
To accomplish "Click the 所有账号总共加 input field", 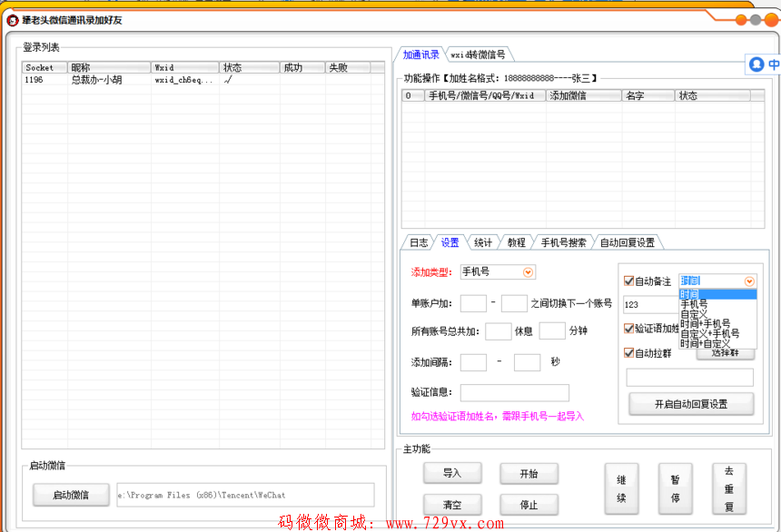I will coord(498,331).
